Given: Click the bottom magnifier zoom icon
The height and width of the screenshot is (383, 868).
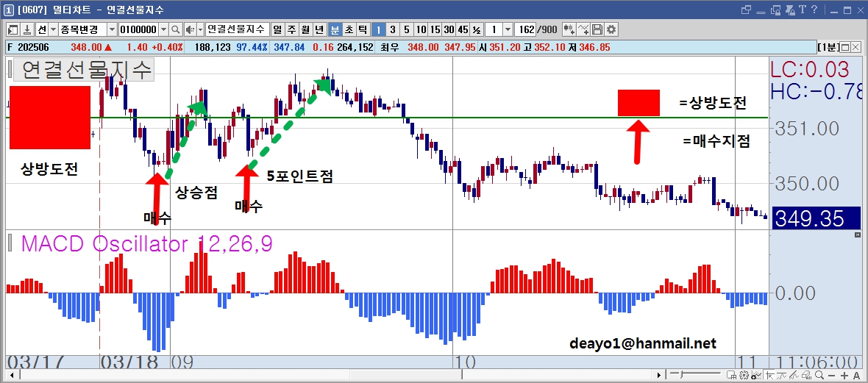Looking at the screenshot, I should pos(819,375).
